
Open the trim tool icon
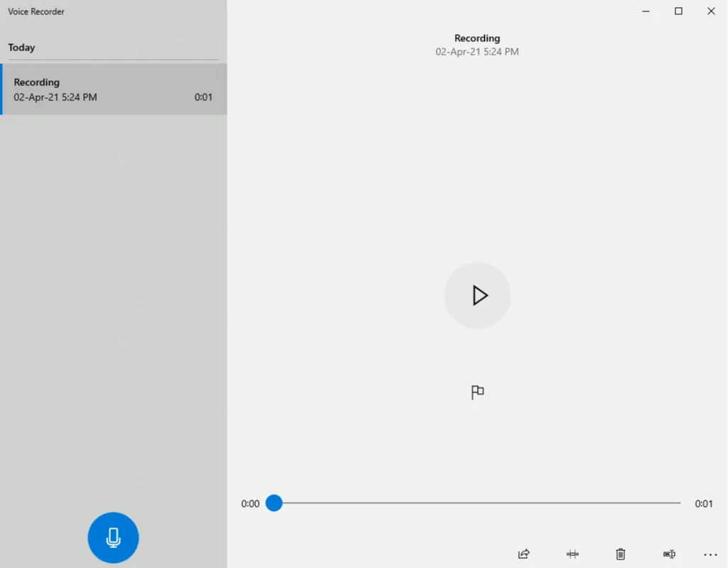572,554
